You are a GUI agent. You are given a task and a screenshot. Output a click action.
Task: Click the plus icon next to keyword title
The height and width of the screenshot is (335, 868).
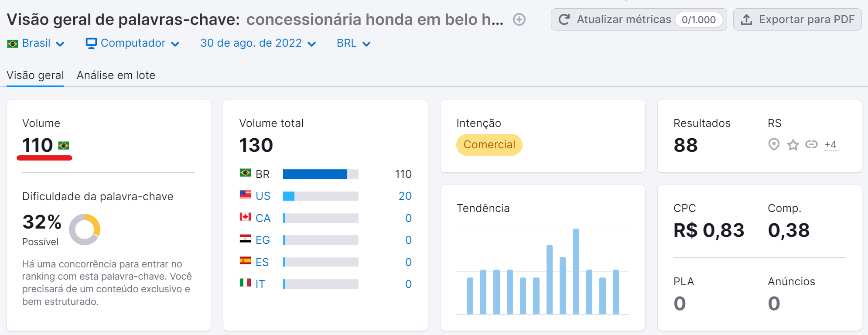point(519,20)
